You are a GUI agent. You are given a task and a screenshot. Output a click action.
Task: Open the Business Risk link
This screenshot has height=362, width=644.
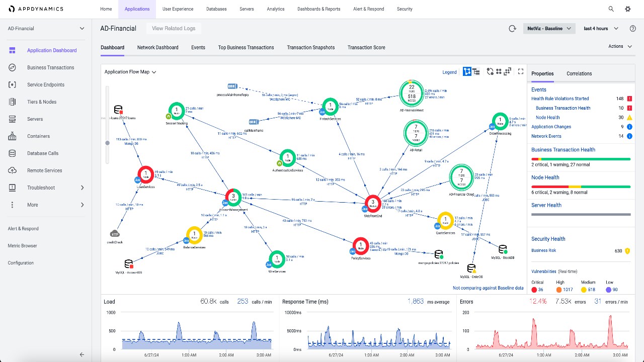click(544, 250)
